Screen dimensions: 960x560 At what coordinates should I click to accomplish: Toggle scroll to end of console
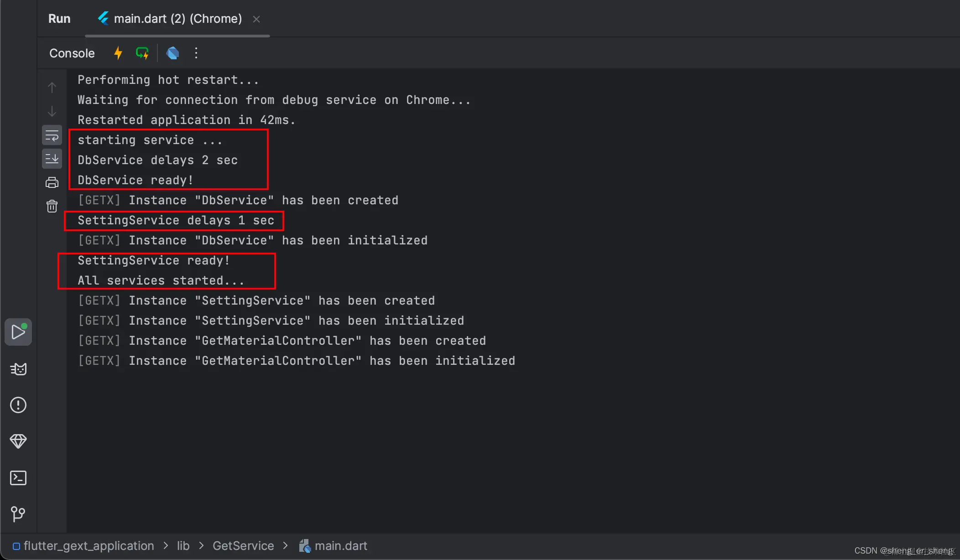pos(52,159)
